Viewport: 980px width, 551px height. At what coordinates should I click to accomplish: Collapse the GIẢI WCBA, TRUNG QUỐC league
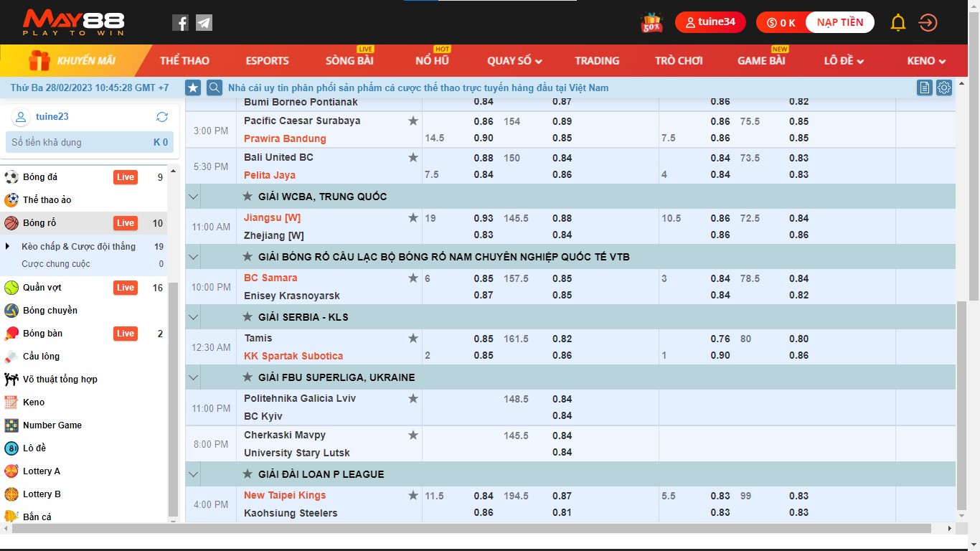pyautogui.click(x=192, y=197)
